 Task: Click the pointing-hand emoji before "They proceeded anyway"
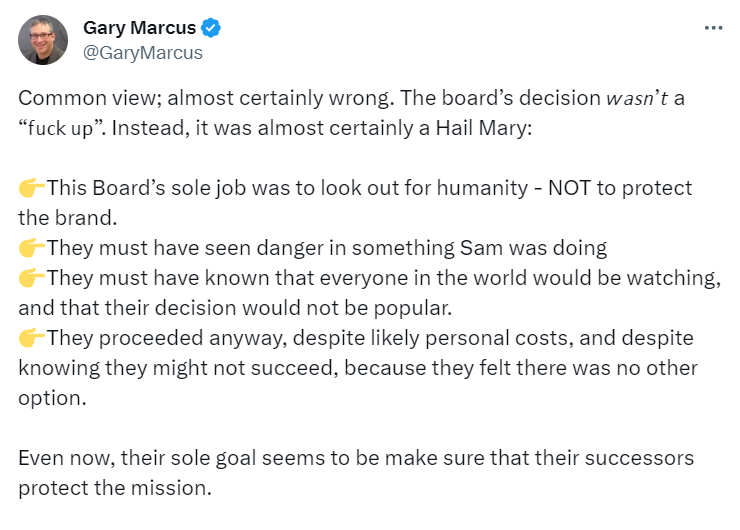[x=32, y=338]
